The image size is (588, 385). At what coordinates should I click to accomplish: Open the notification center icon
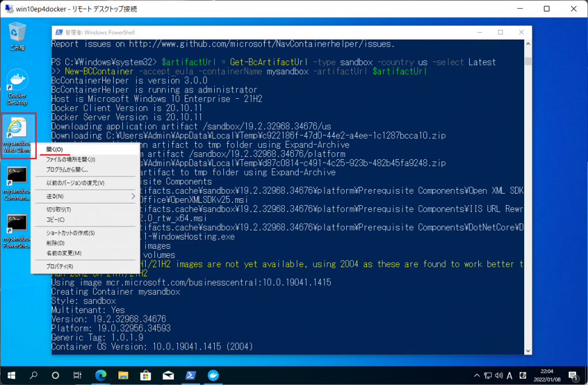click(573, 376)
